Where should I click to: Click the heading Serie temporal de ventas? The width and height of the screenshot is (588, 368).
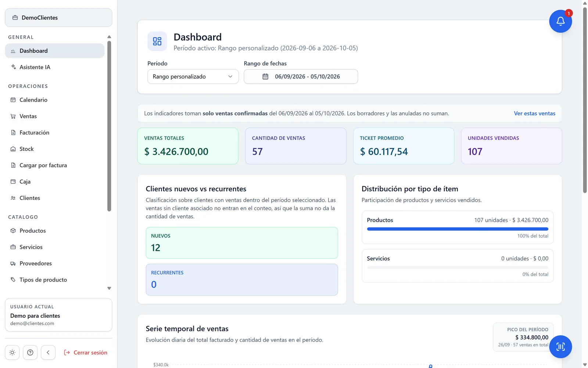point(187,329)
